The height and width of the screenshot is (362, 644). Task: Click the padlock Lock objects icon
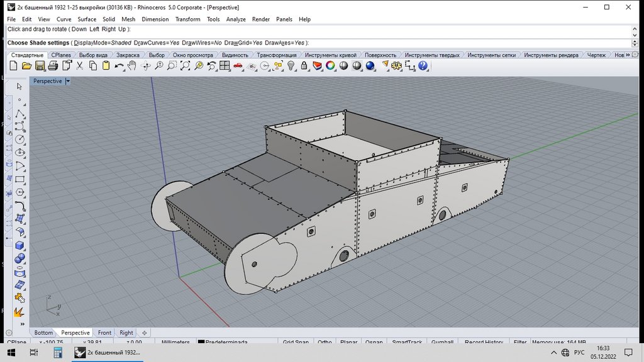304,65
